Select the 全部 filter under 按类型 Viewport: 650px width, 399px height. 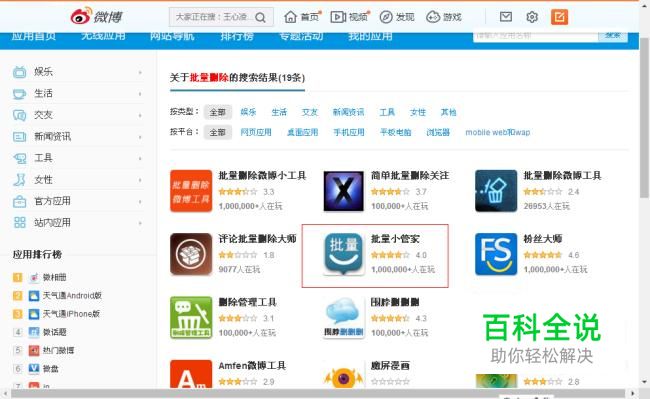coord(218,112)
